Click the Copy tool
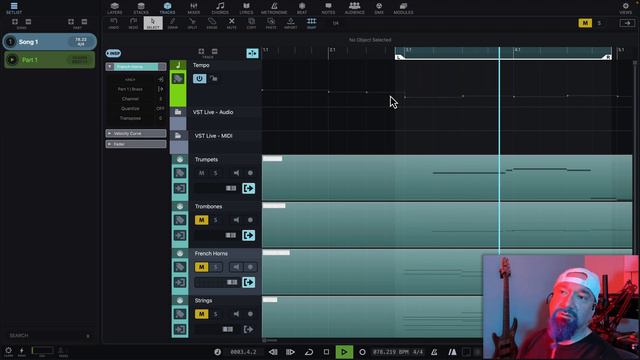640x360 pixels. click(x=251, y=23)
